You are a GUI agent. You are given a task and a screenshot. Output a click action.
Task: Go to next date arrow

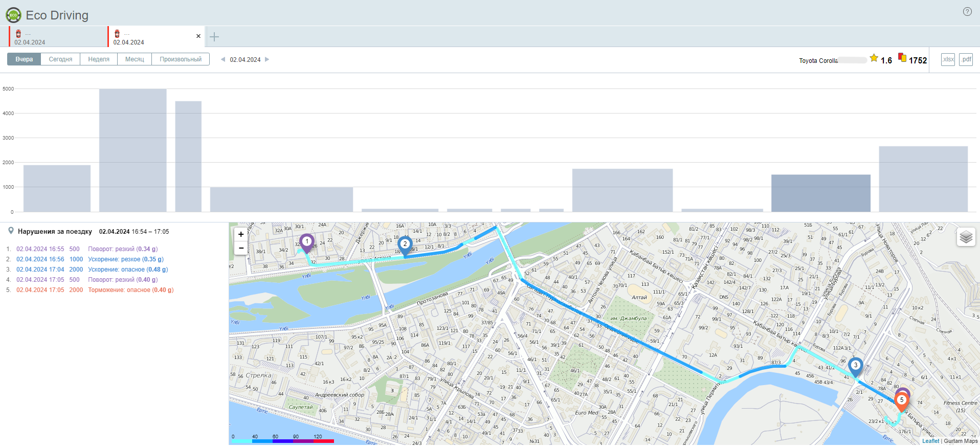coord(267,59)
